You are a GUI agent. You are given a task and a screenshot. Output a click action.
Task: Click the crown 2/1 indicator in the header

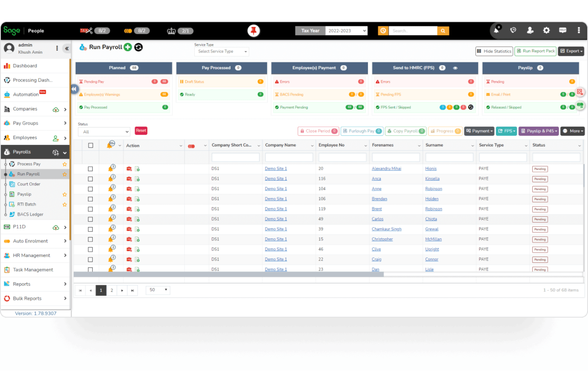click(180, 31)
